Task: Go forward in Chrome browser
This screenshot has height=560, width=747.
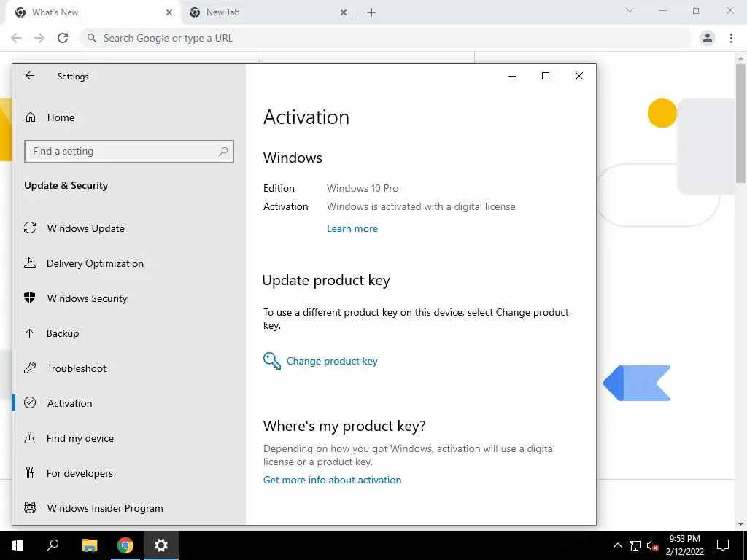Action: (x=39, y=38)
